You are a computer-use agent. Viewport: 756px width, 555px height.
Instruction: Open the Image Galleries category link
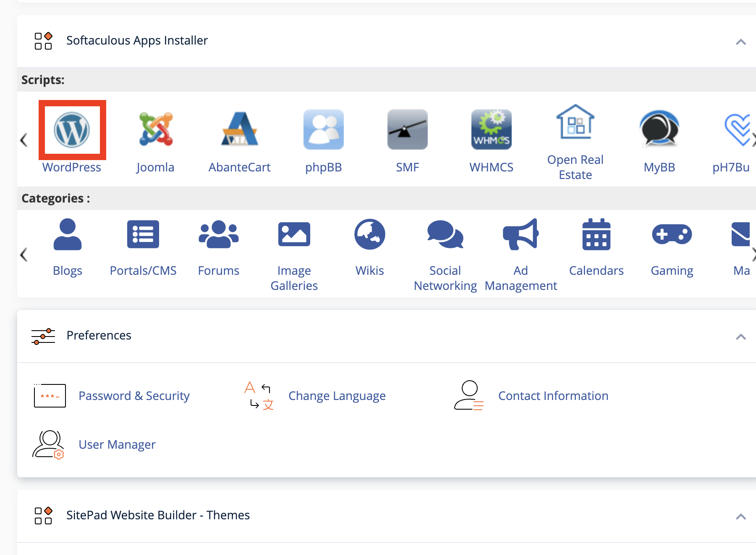coord(294,278)
